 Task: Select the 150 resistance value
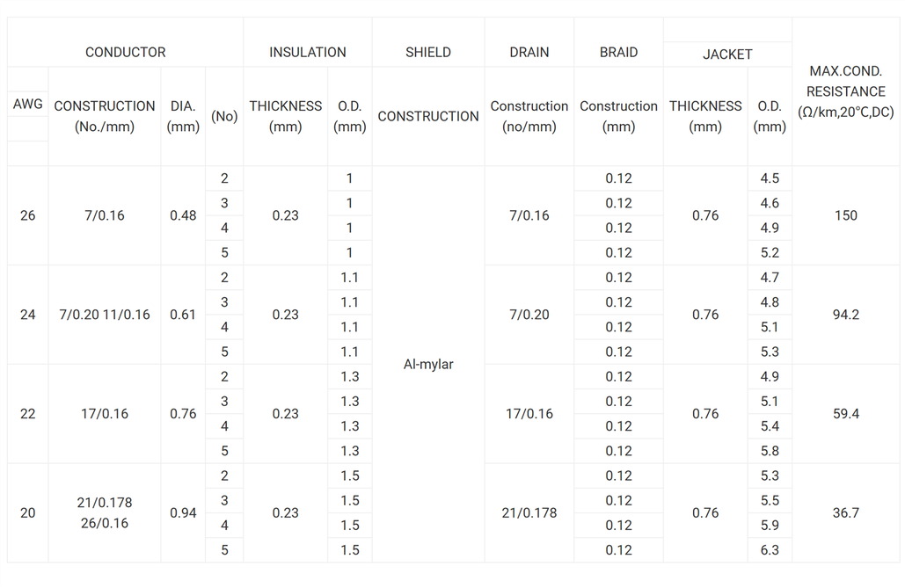tap(845, 215)
